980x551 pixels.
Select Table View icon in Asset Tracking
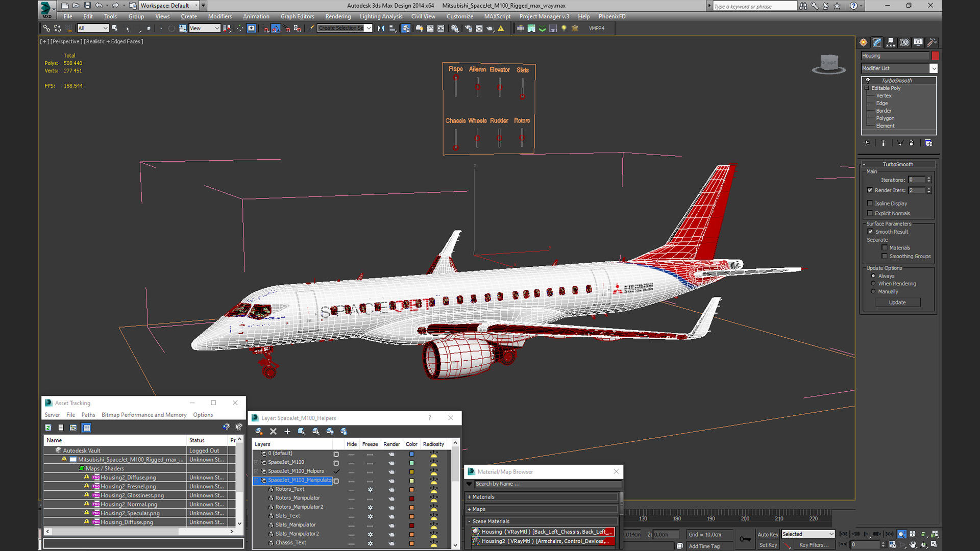[x=87, y=428]
